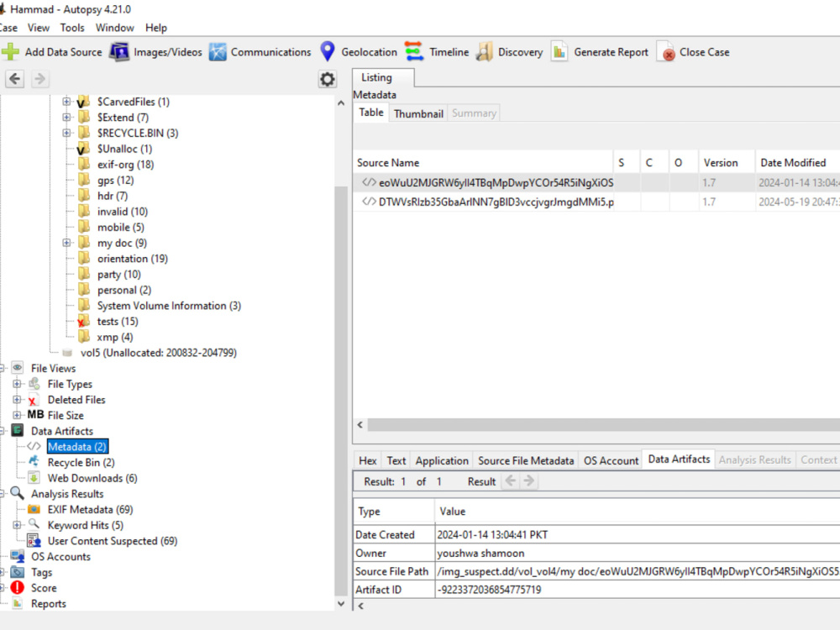Screen dimensions: 840x630
Task: Select the eoWuU2MJGRW6yll4TBqMpDwpYCOr54R5iNgXiOS row
Action: pos(596,182)
